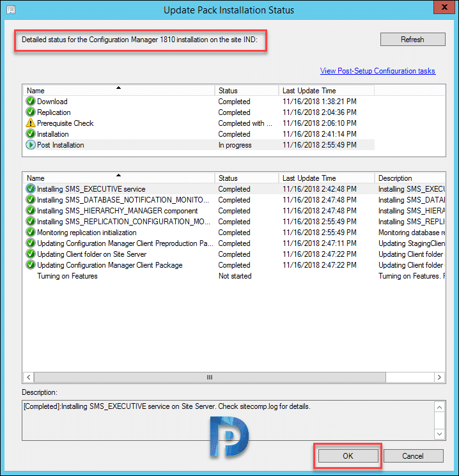
Task: Click the horizontal scrollbar left arrow
Action: click(29, 378)
